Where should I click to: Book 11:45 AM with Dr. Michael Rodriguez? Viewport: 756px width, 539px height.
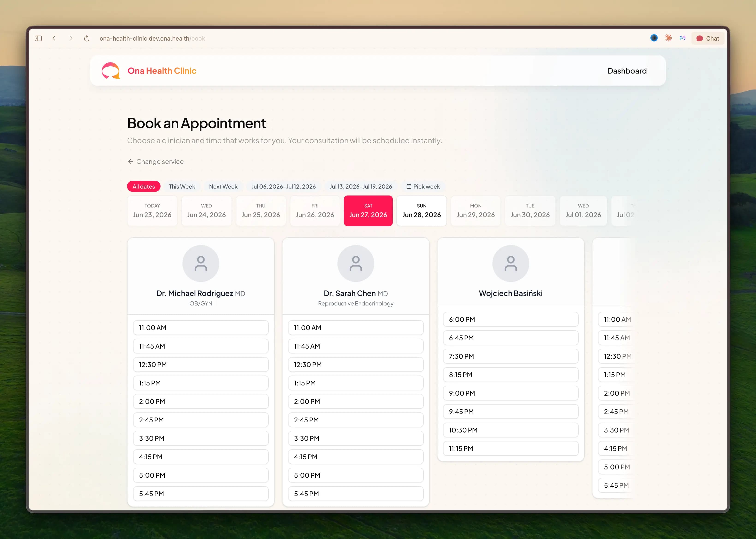(x=201, y=346)
